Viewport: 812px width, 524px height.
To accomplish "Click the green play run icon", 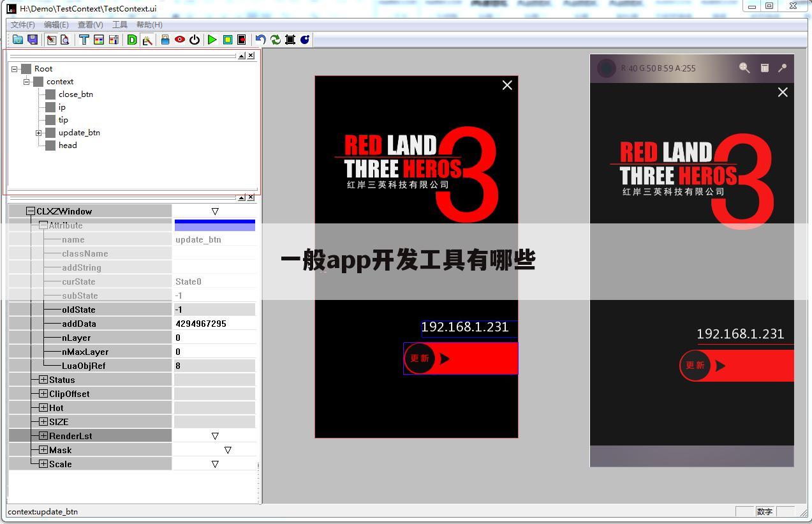I will click(x=212, y=40).
